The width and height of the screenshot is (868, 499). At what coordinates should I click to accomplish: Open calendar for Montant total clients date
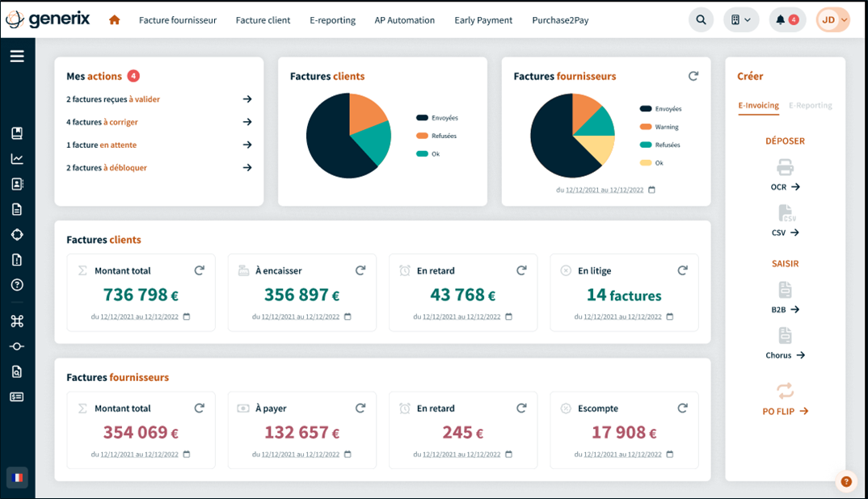(187, 317)
